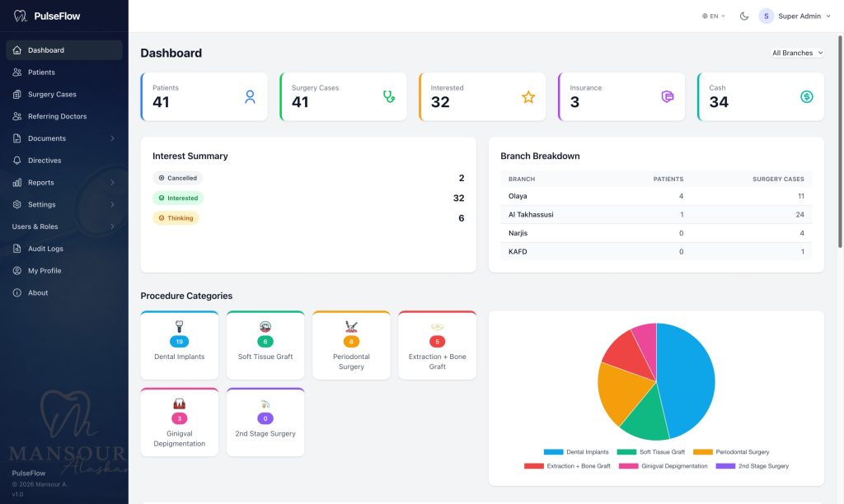Toggle Soft Tissue Graft series in legend
Viewport: 844px width, 504px height.
651,452
